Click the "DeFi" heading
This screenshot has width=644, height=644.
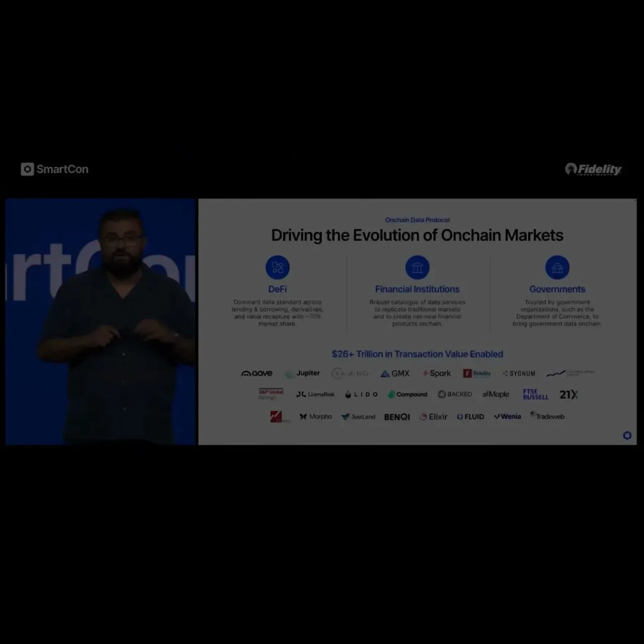coord(278,289)
